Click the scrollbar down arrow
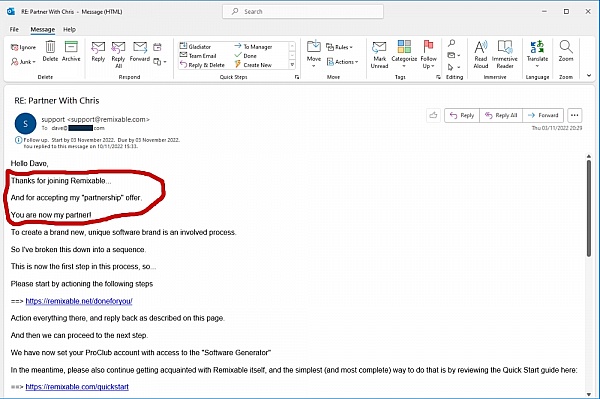The height and width of the screenshot is (399, 600). click(x=589, y=394)
